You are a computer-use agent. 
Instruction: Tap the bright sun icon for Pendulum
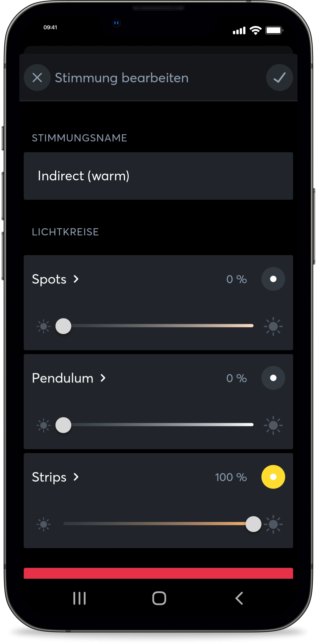click(x=273, y=425)
